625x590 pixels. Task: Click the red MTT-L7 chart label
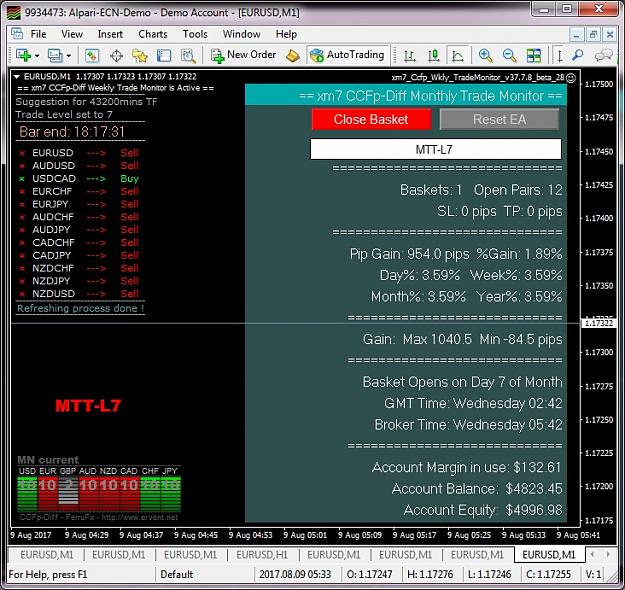point(88,406)
